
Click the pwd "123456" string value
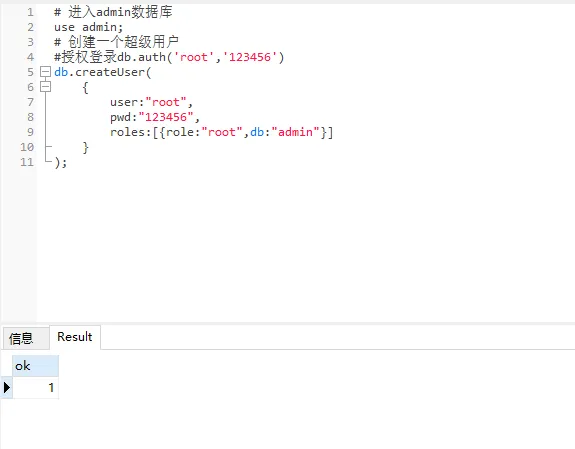[166, 117]
